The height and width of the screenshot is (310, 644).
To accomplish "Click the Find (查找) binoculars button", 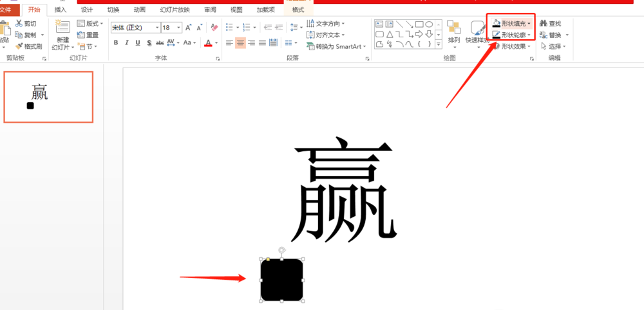I will pyautogui.click(x=551, y=24).
